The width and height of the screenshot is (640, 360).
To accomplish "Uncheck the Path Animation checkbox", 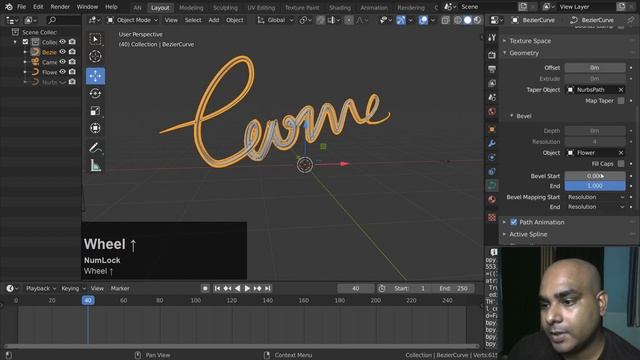I will point(513,222).
